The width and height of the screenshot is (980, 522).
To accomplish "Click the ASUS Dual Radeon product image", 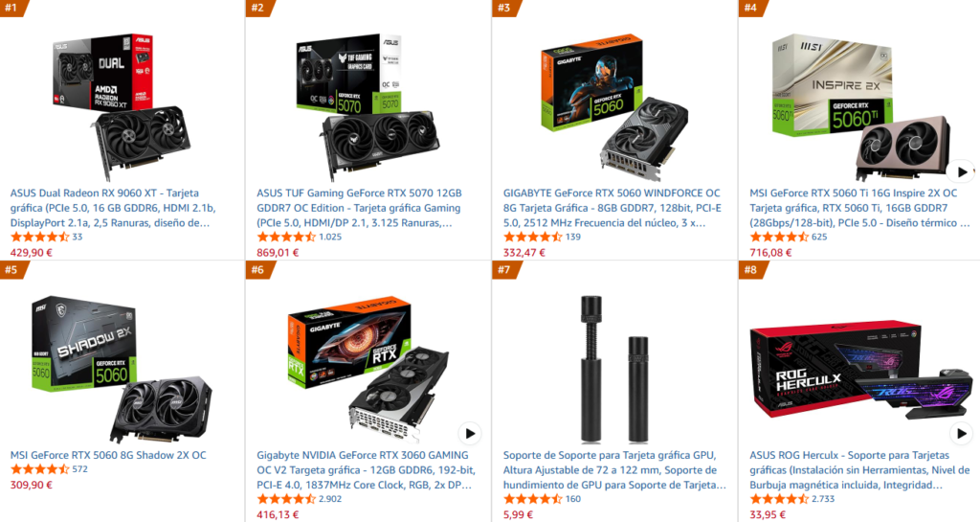I will [x=122, y=106].
